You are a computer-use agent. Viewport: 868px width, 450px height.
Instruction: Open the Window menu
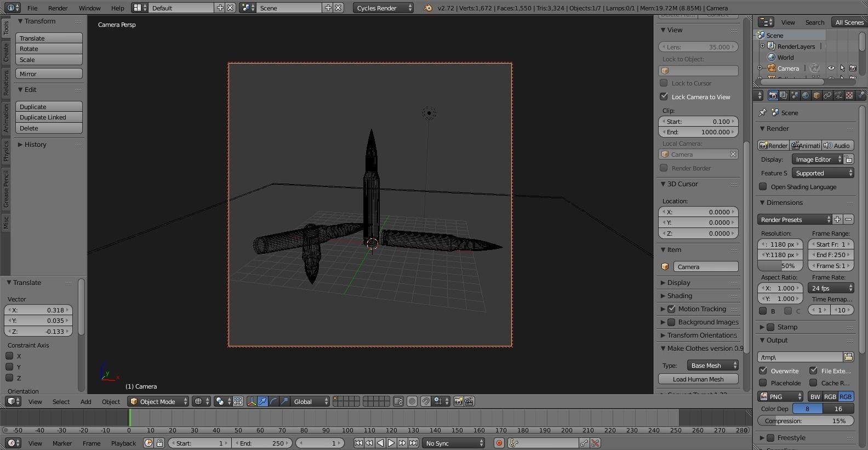pyautogui.click(x=89, y=8)
